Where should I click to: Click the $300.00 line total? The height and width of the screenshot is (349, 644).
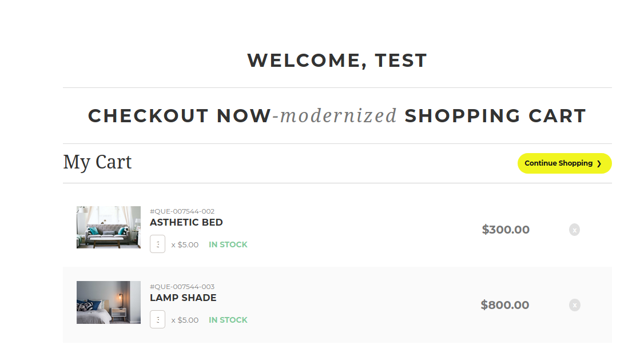tap(506, 230)
